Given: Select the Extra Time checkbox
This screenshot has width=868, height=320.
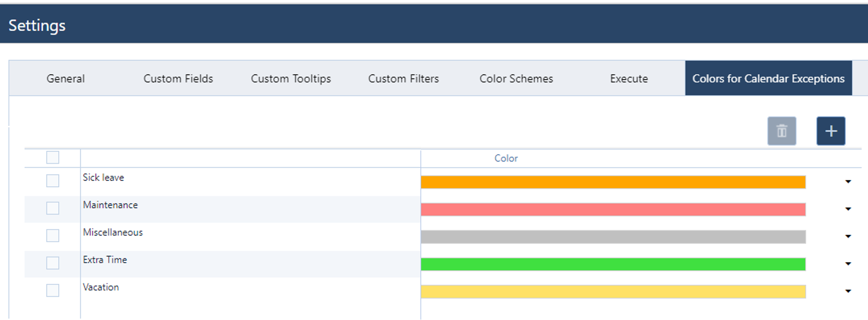Looking at the screenshot, I should point(53,263).
